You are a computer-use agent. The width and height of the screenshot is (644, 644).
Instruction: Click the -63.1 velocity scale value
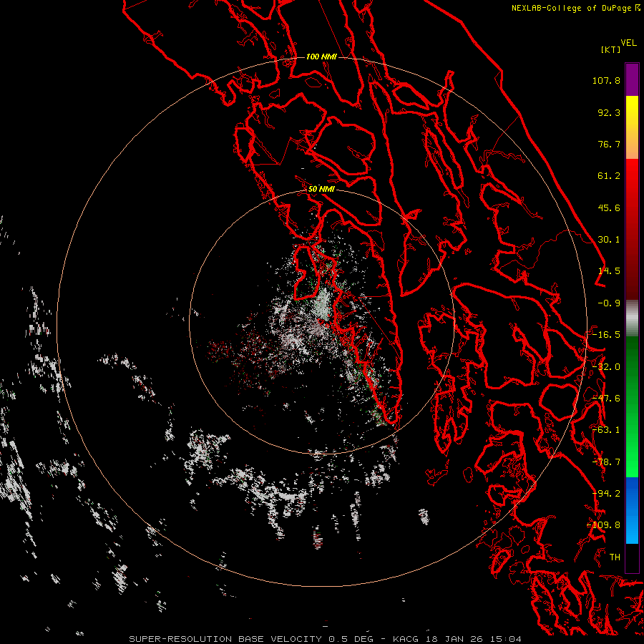[x=606, y=430]
